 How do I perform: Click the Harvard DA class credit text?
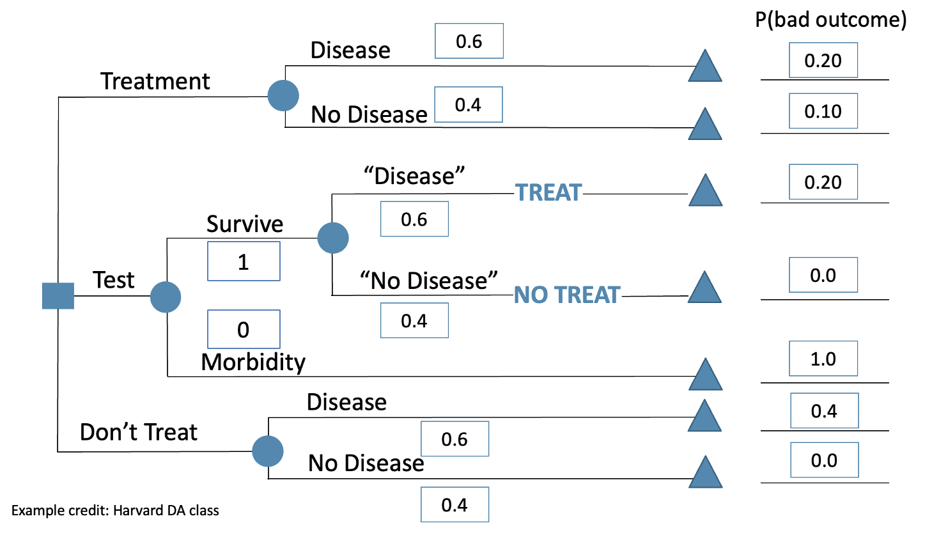click(115, 510)
